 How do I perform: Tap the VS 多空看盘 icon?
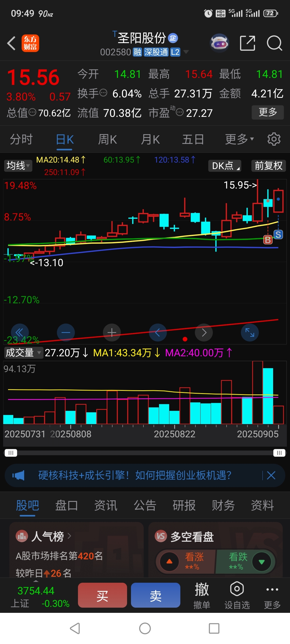click(161, 536)
